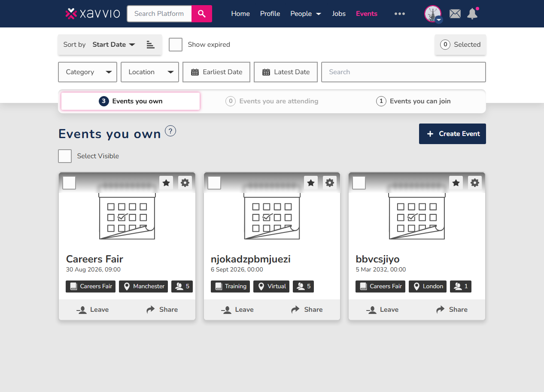Click the Xavvio logo
Image resolution: width=544 pixels, height=392 pixels.
coord(93,14)
